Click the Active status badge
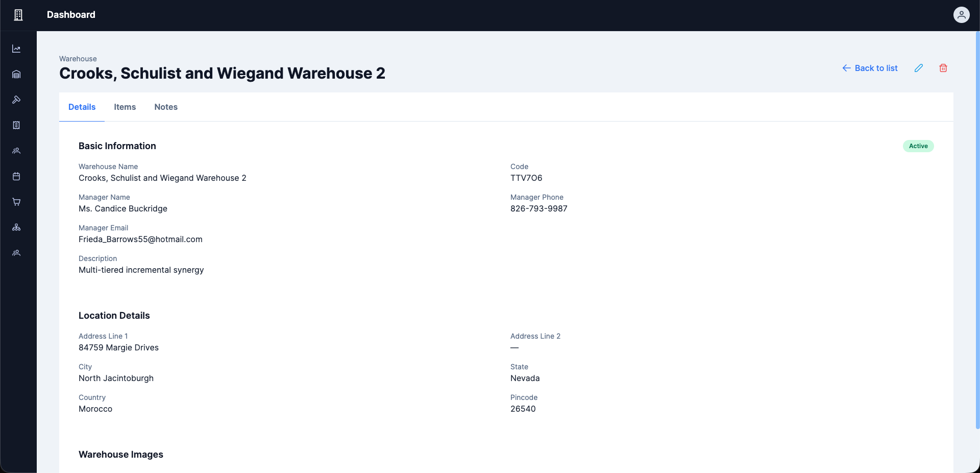The width and height of the screenshot is (980, 473). (918, 146)
